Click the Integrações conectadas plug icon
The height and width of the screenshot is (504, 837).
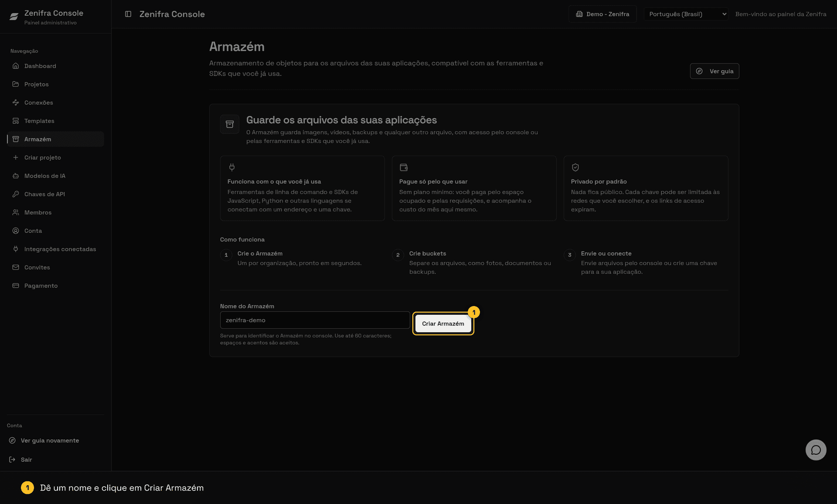[x=16, y=249]
